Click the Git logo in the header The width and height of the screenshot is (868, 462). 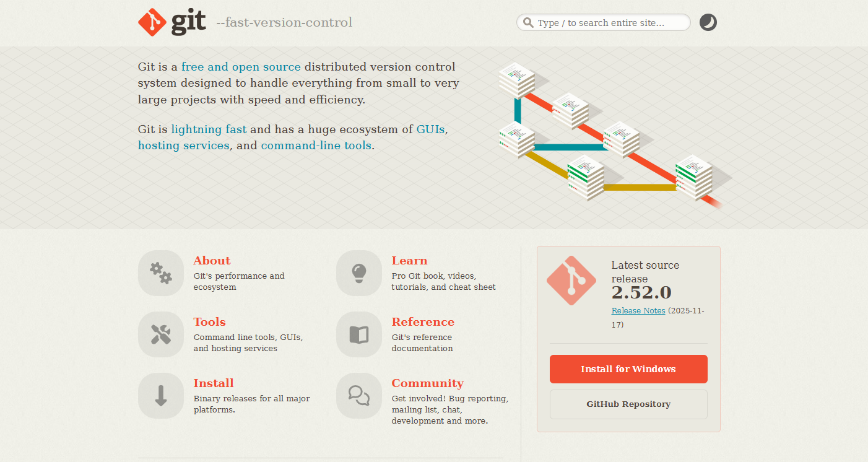171,22
